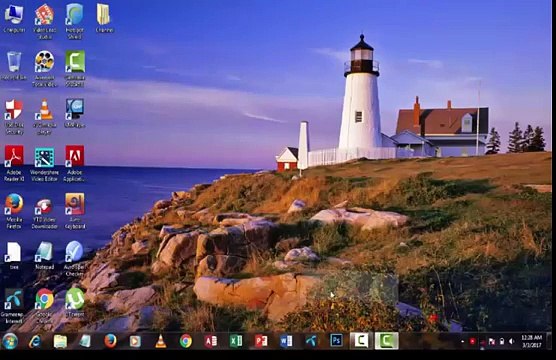Select the Wondershare Video Editor desktop shortcut

pos(44,165)
